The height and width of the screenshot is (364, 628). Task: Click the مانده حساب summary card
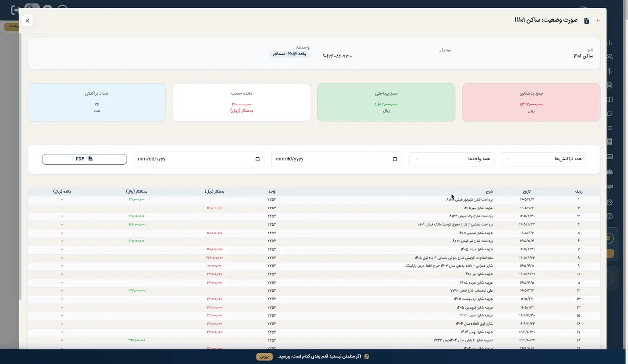[x=241, y=102]
